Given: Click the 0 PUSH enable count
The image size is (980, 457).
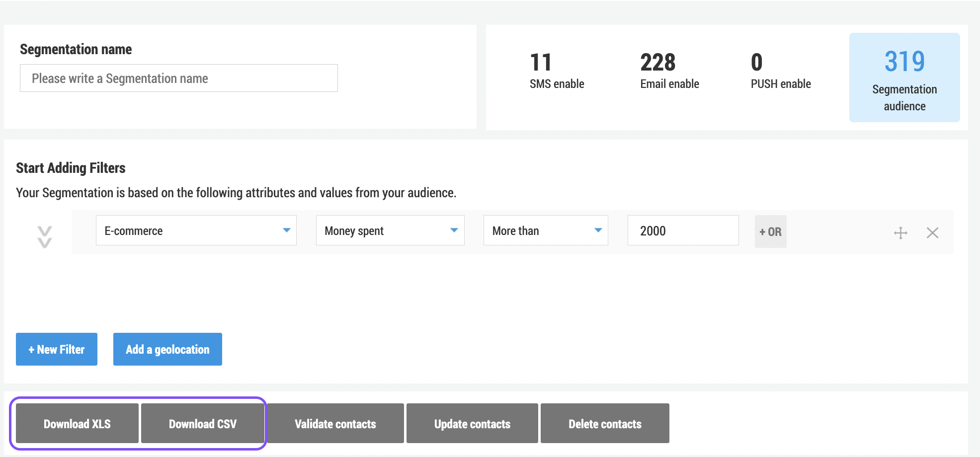Looking at the screenshot, I should click(756, 63).
